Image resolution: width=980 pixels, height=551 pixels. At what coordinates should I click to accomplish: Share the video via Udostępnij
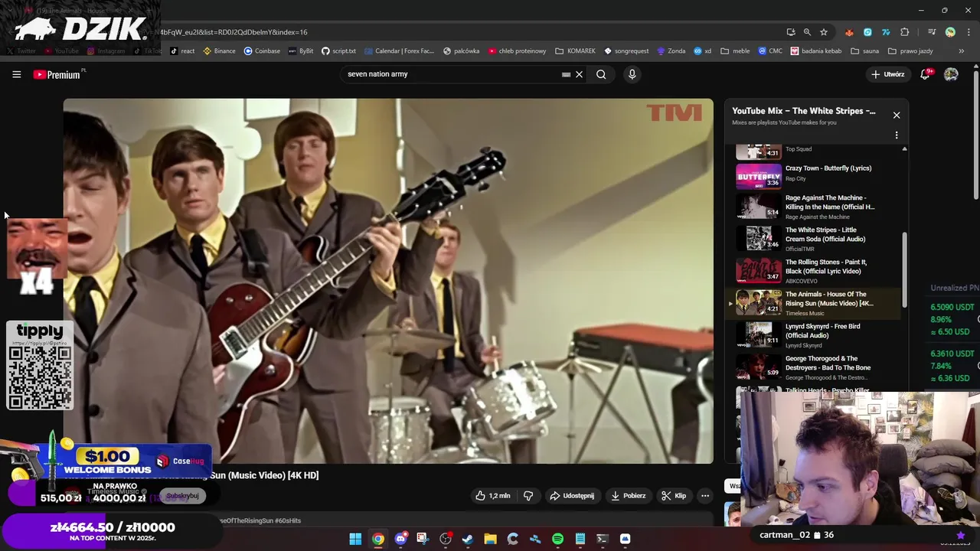point(572,496)
